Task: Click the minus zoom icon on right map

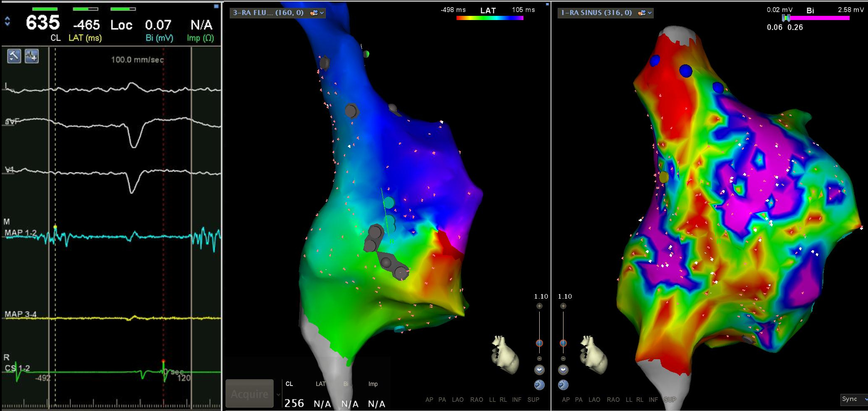Action: click(563, 358)
